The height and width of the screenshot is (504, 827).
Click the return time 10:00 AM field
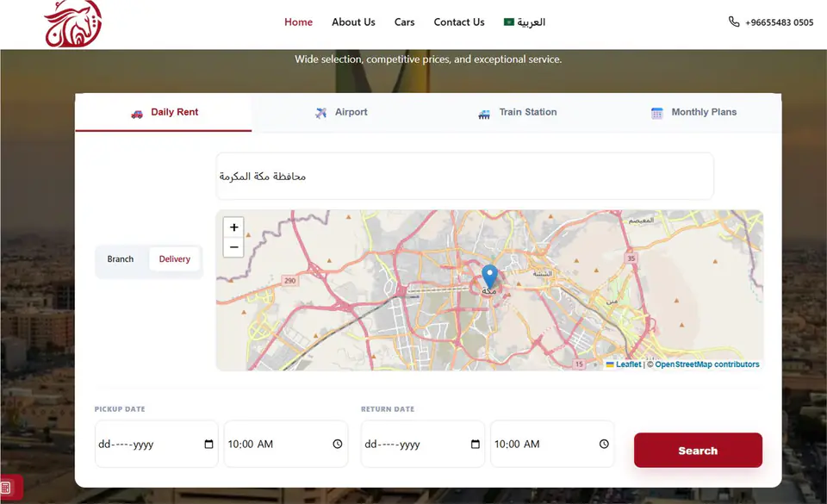coord(552,444)
